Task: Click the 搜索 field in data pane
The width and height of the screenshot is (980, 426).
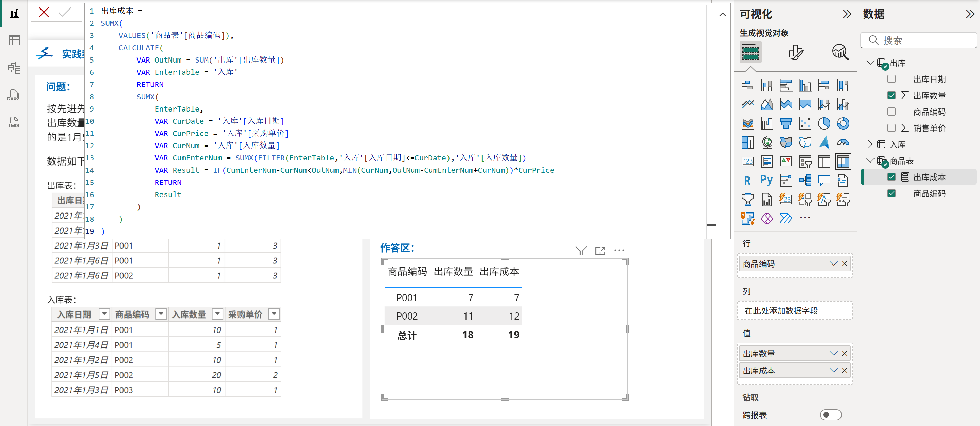Action: pyautogui.click(x=918, y=40)
